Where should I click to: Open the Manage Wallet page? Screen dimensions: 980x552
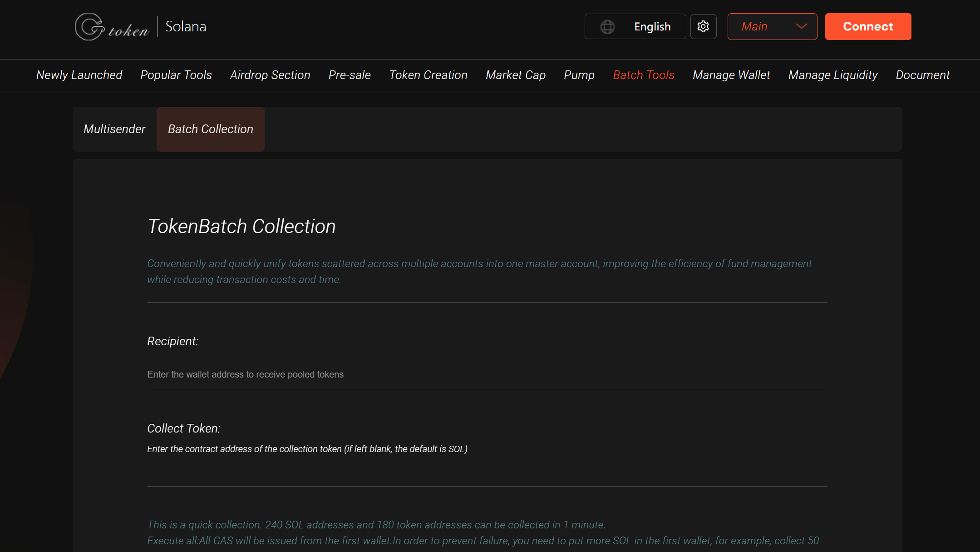coord(731,75)
